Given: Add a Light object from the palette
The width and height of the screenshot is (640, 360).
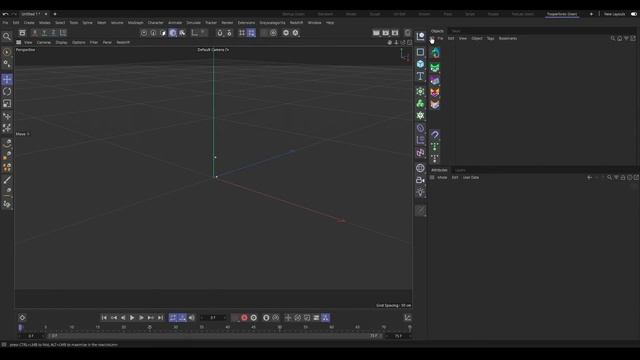Looking at the screenshot, I should click(420, 192).
